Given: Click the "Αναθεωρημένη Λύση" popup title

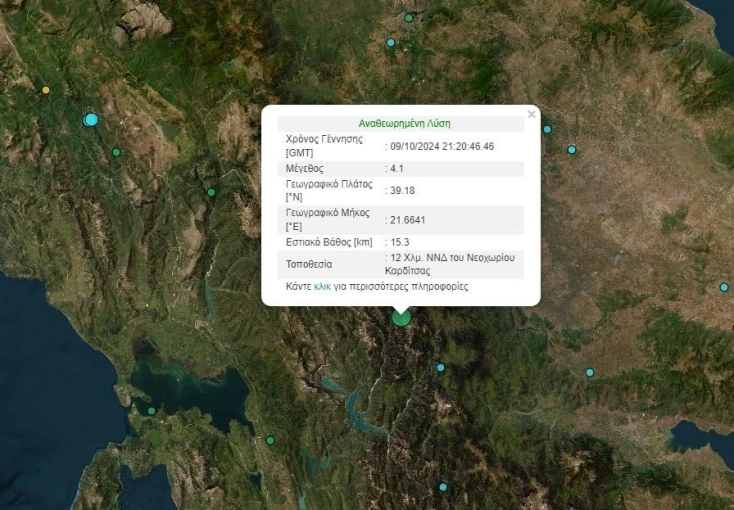Looking at the screenshot, I should (x=404, y=123).
